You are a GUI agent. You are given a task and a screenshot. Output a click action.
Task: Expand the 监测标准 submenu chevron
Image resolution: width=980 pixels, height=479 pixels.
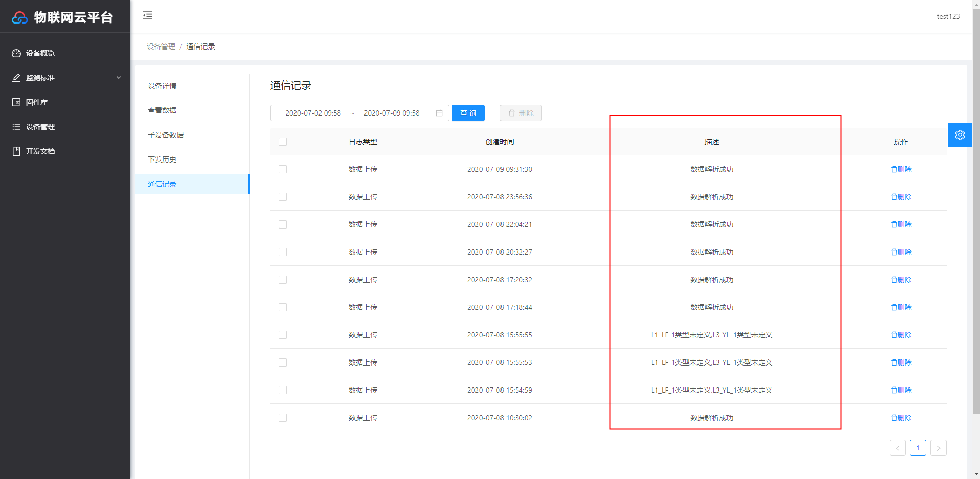119,78
